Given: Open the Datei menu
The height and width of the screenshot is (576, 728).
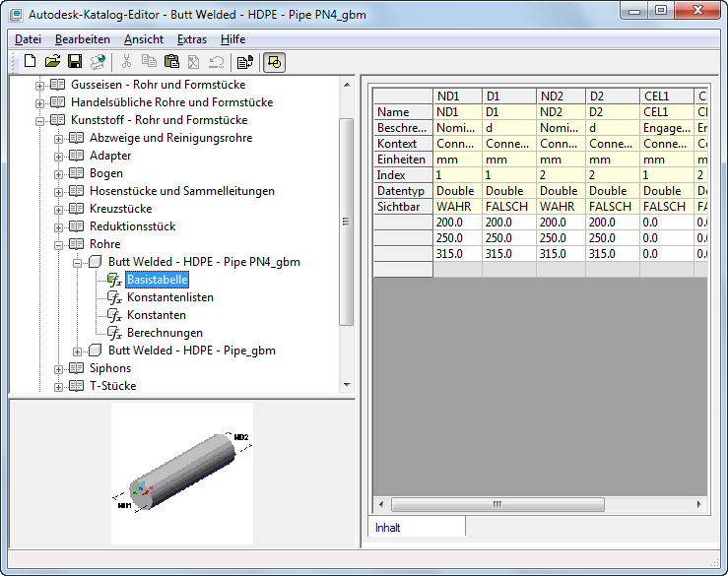Looking at the screenshot, I should pos(28,39).
